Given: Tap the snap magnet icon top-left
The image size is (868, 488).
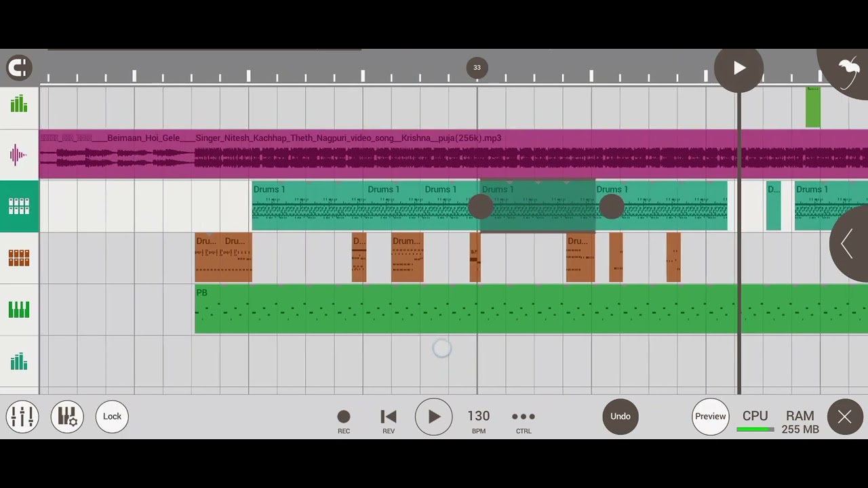Looking at the screenshot, I should [19, 68].
